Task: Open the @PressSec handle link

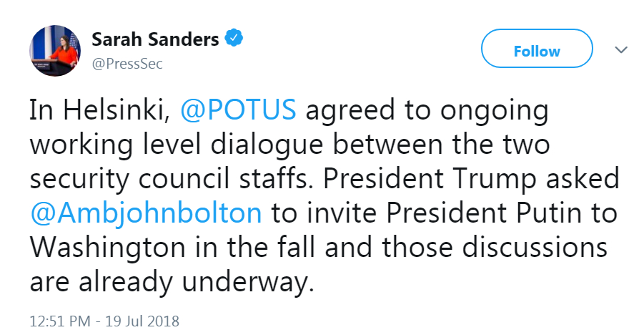Action: [x=127, y=64]
